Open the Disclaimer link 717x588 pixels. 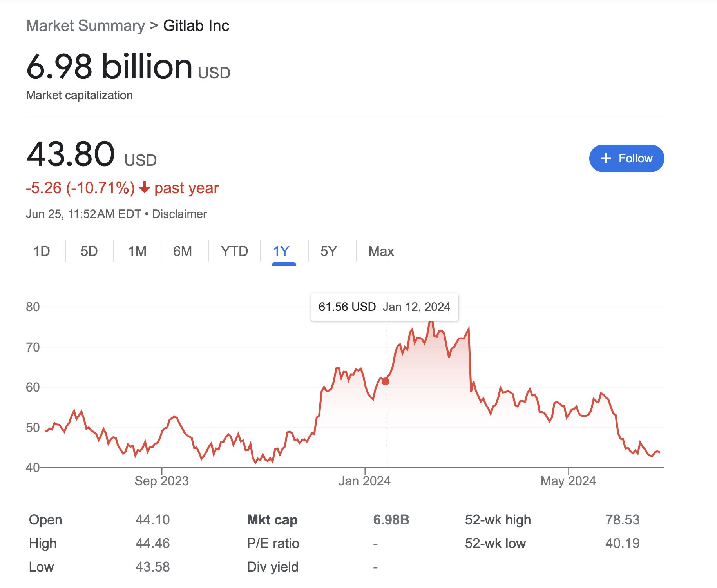tap(179, 214)
